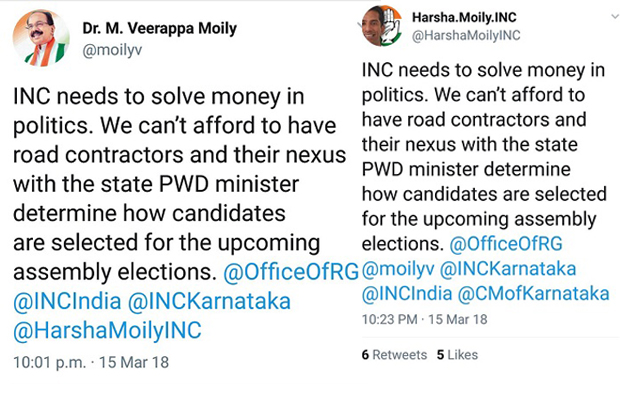Open Harsha.Moily.INC's profile avatar
Screen dimensions: 620x400
click(381, 27)
